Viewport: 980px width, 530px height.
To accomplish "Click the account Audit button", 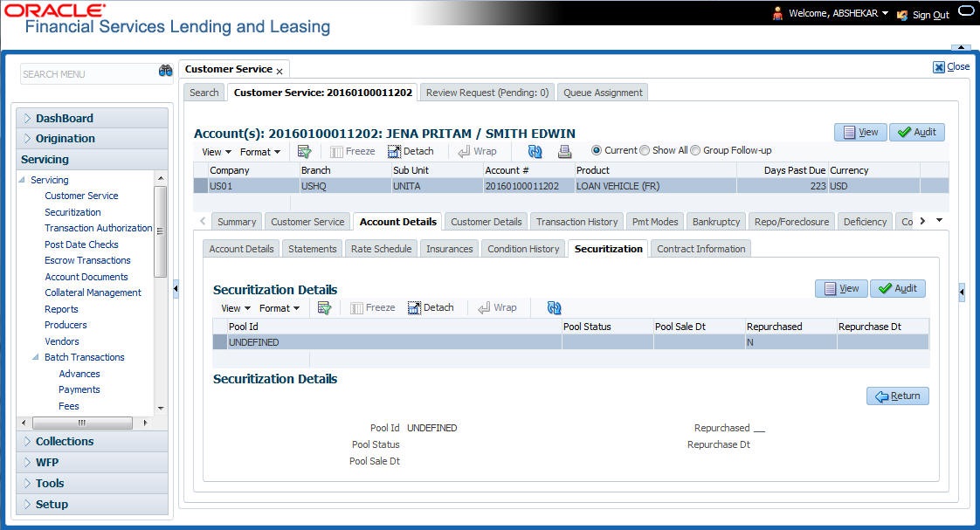I will (x=917, y=132).
